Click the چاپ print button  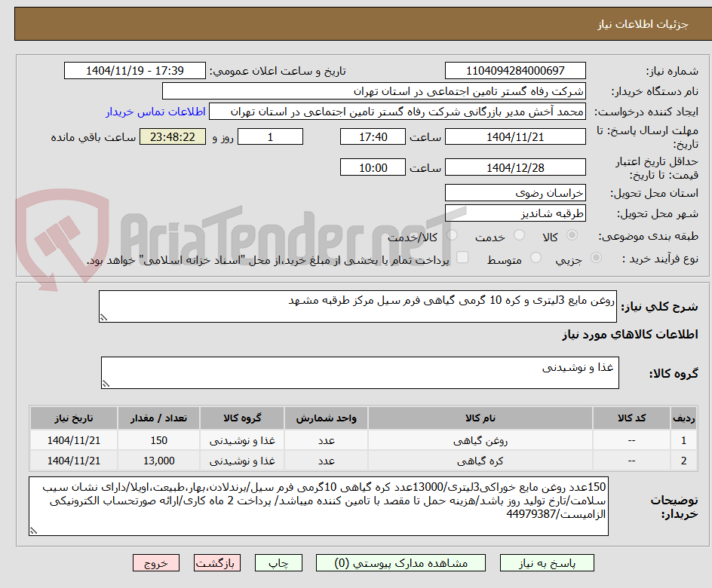(x=278, y=563)
